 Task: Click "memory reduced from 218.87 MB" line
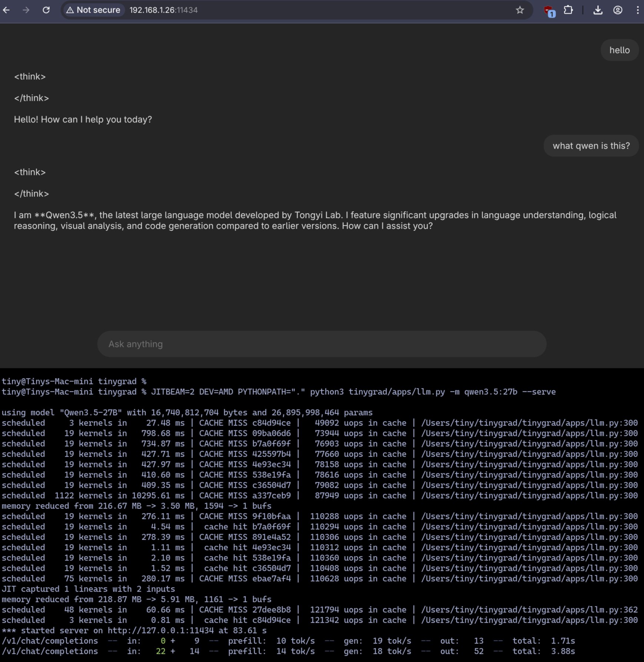[x=136, y=599]
